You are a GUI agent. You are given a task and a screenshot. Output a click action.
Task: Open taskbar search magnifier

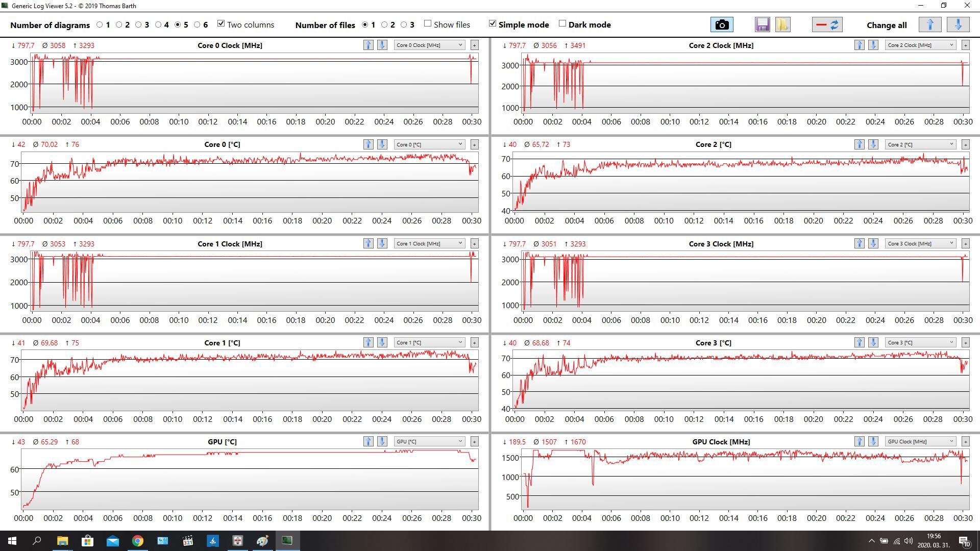coord(37,541)
